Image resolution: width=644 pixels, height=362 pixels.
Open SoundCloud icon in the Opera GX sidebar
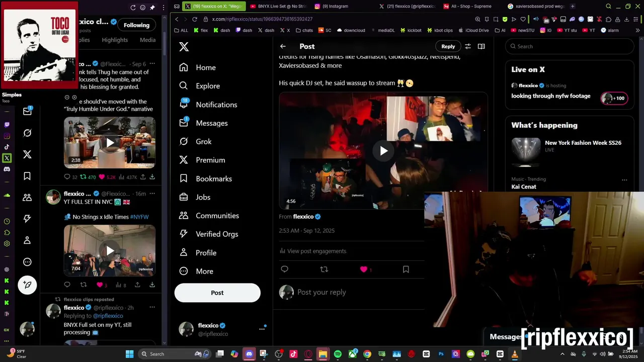tap(7, 195)
